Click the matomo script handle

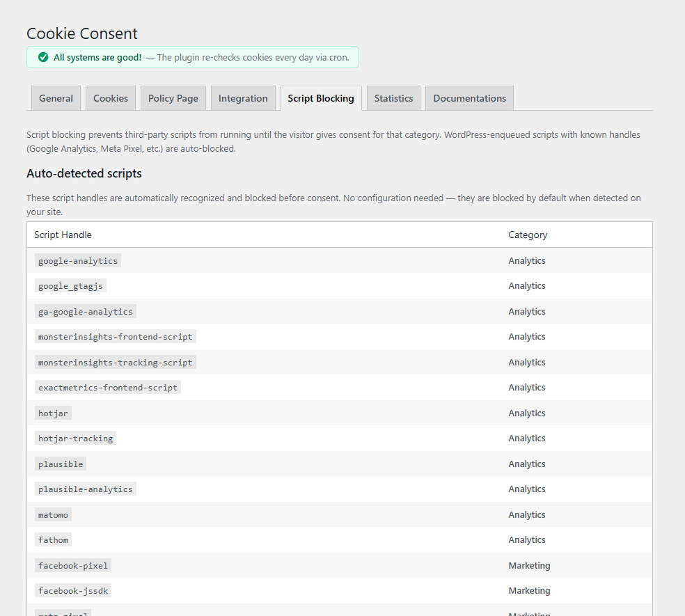(x=53, y=514)
